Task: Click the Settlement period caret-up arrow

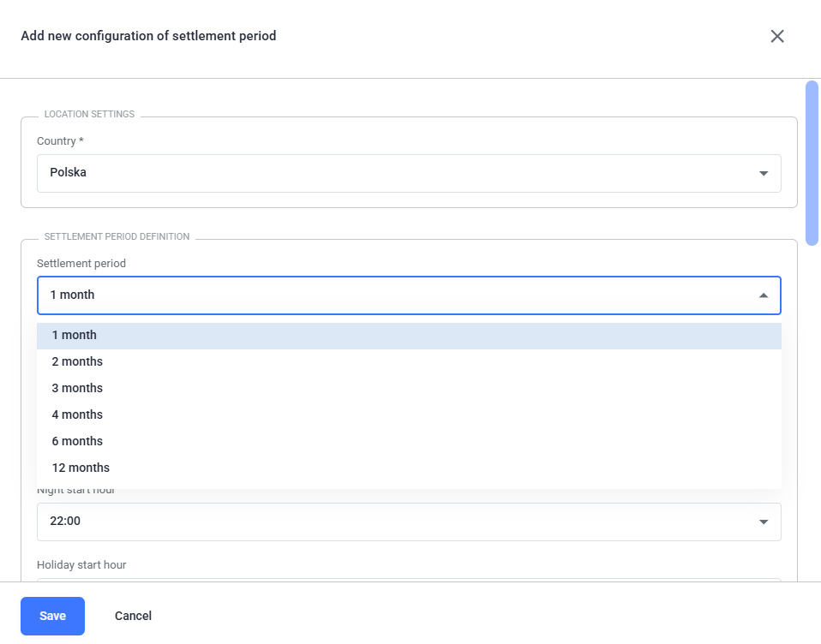Action: click(764, 295)
